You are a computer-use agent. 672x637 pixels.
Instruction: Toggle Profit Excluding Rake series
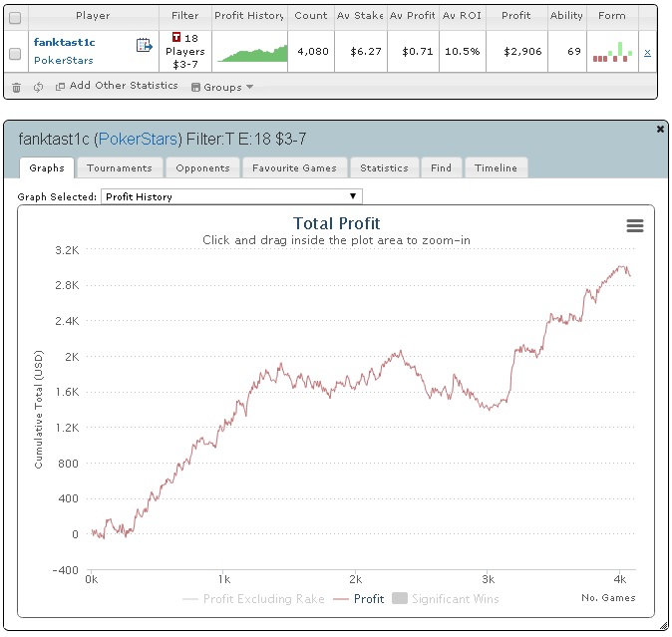(x=253, y=599)
